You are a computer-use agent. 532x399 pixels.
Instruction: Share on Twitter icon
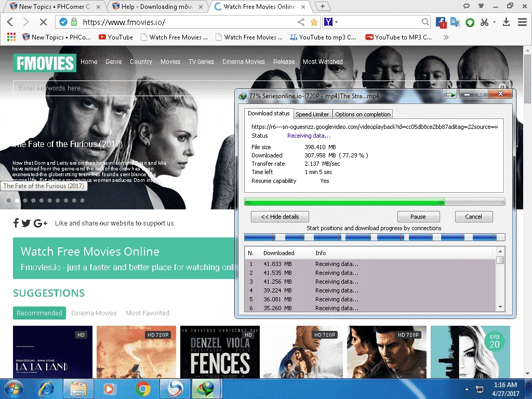point(26,223)
